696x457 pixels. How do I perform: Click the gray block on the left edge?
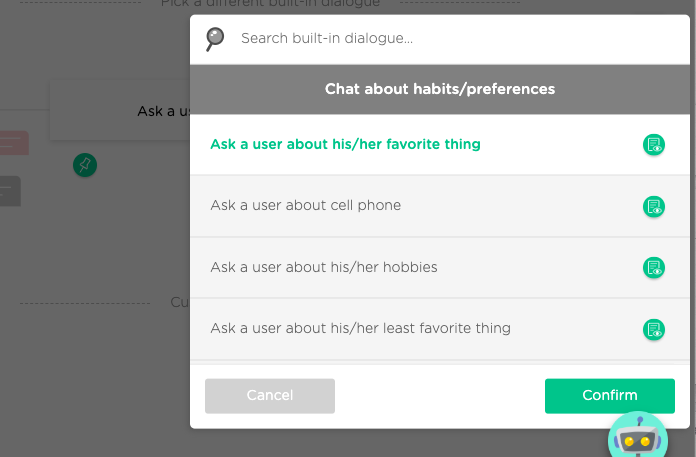tap(10, 191)
